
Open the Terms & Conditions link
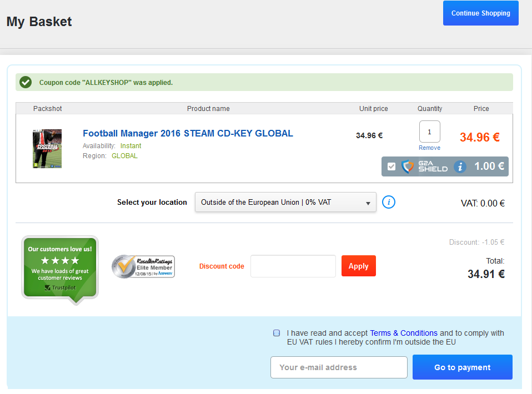(403, 333)
